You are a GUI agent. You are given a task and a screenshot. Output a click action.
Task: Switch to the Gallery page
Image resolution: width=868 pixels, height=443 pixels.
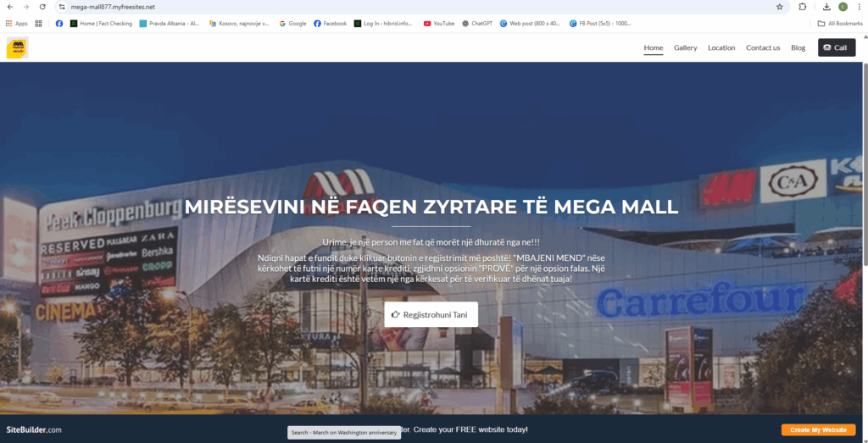pos(685,48)
